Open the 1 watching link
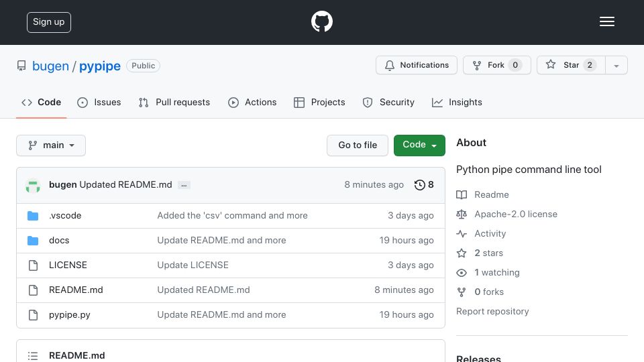Screen dimensions: 644x362 497,273
